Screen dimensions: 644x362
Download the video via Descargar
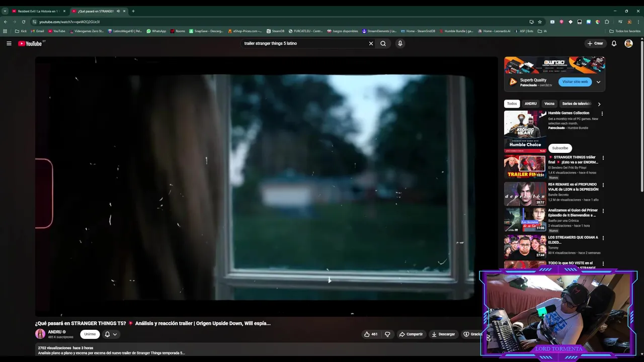click(443, 334)
